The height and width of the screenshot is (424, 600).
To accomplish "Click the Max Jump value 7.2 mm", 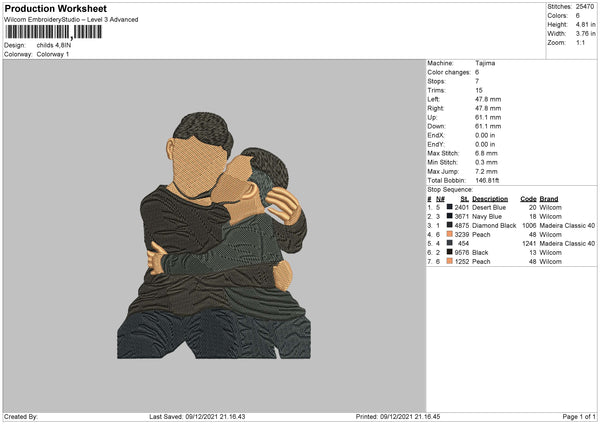I will click(x=486, y=171).
